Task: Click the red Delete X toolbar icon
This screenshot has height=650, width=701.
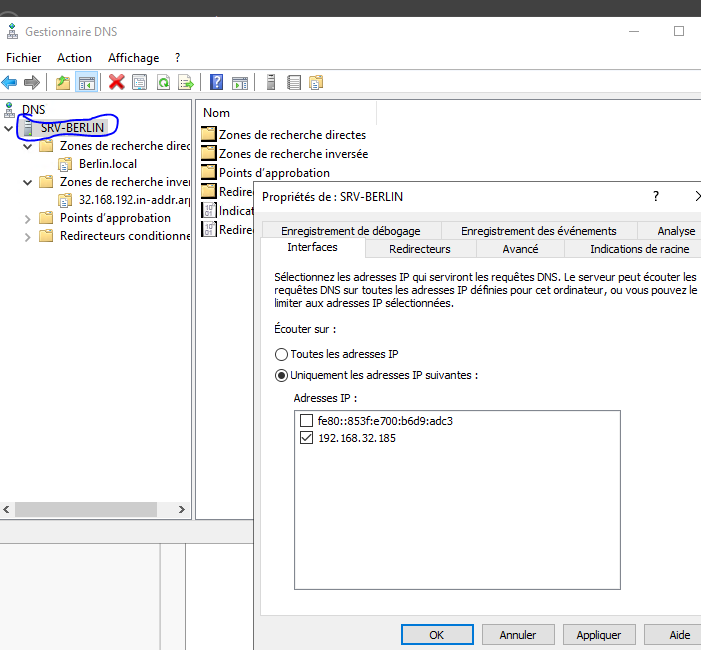Action: tap(117, 82)
